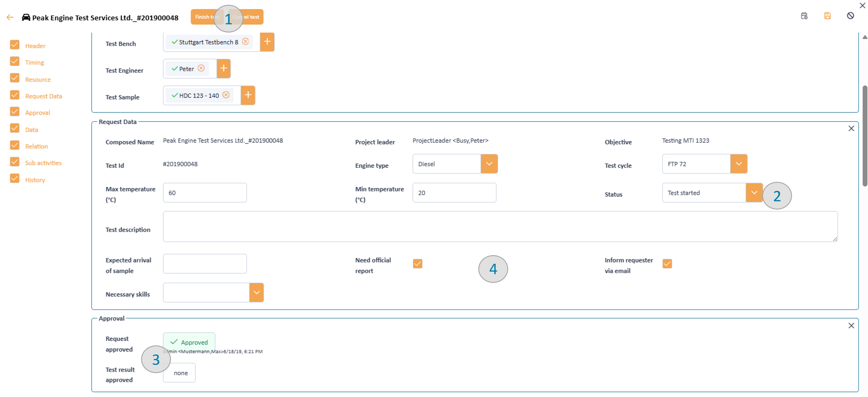This screenshot has width=868, height=397.
Task: Jump to Data section in sidebar
Action: pos(31,130)
